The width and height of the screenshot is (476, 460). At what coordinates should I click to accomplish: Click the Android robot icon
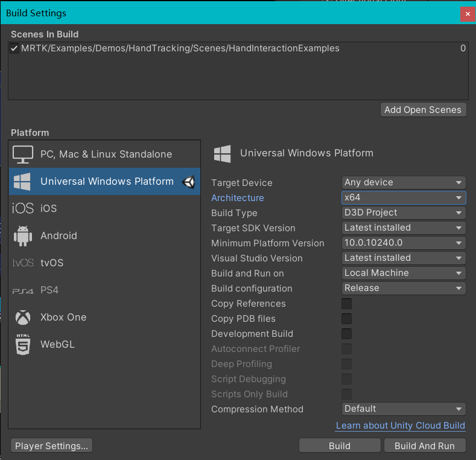tap(23, 236)
